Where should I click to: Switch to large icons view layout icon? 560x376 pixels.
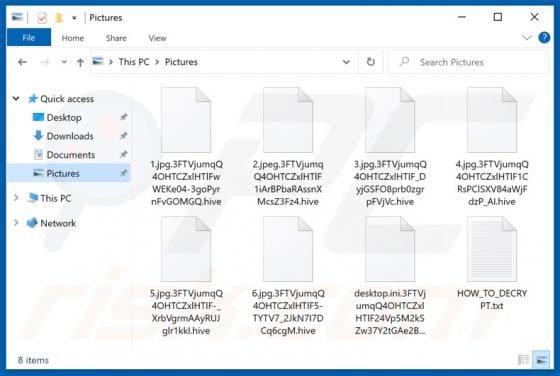(x=541, y=360)
